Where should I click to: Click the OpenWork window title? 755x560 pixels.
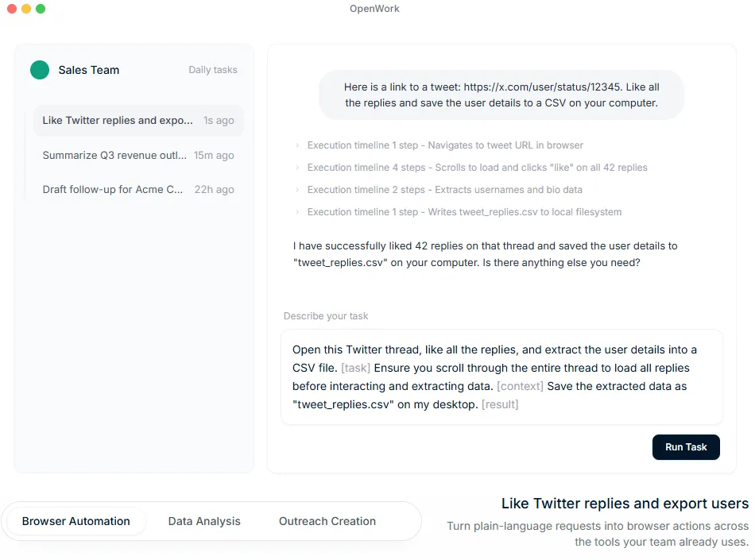tap(374, 9)
